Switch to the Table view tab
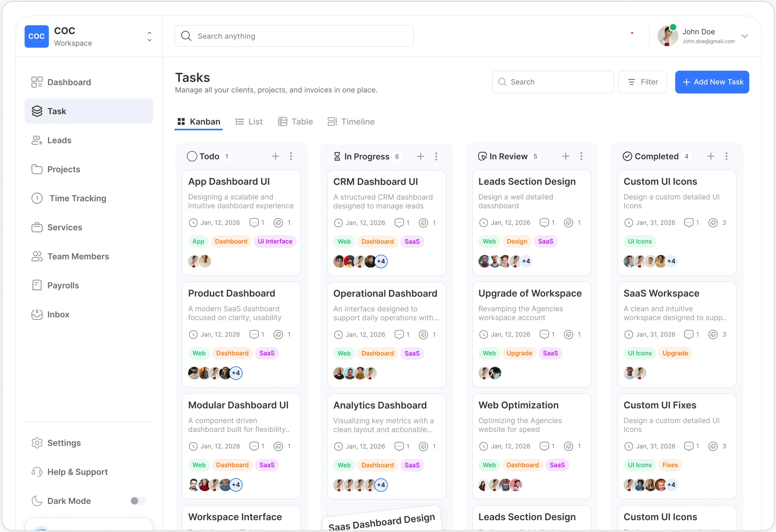The image size is (776, 532). click(295, 122)
